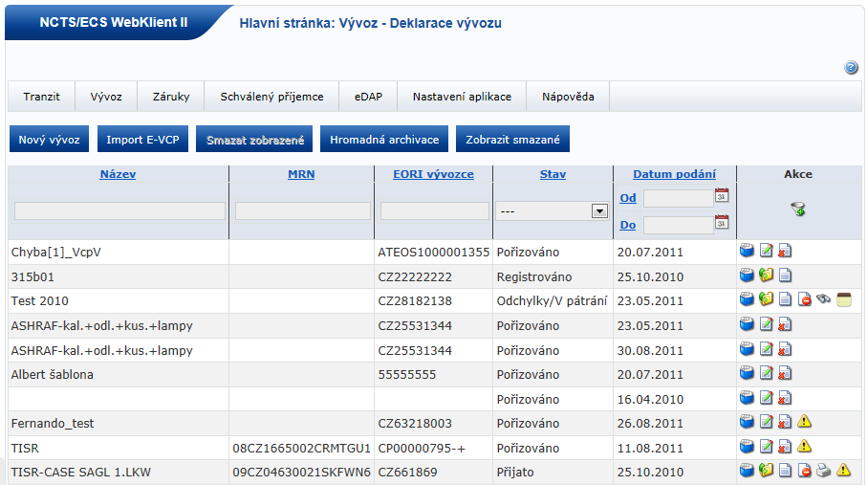Click the filter icon under Akce

point(796,209)
